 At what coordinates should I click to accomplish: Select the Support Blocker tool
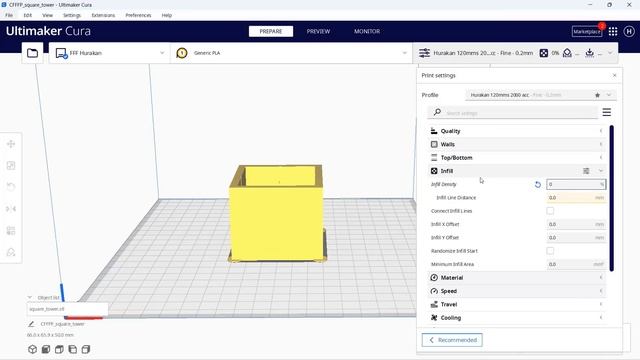(x=11, y=252)
